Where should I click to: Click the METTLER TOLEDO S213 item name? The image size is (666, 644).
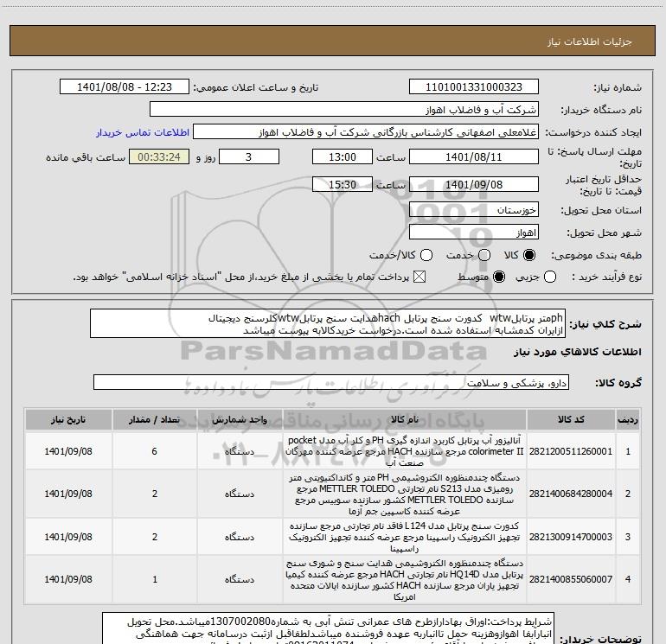coord(405,494)
